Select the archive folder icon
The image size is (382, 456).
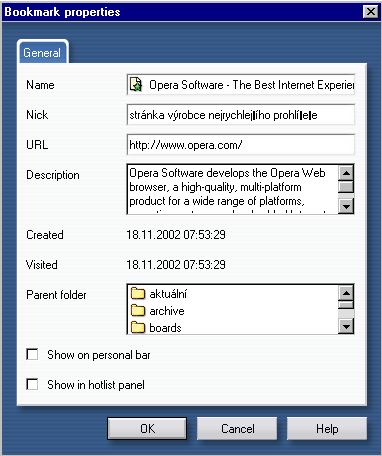pyautogui.click(x=138, y=311)
